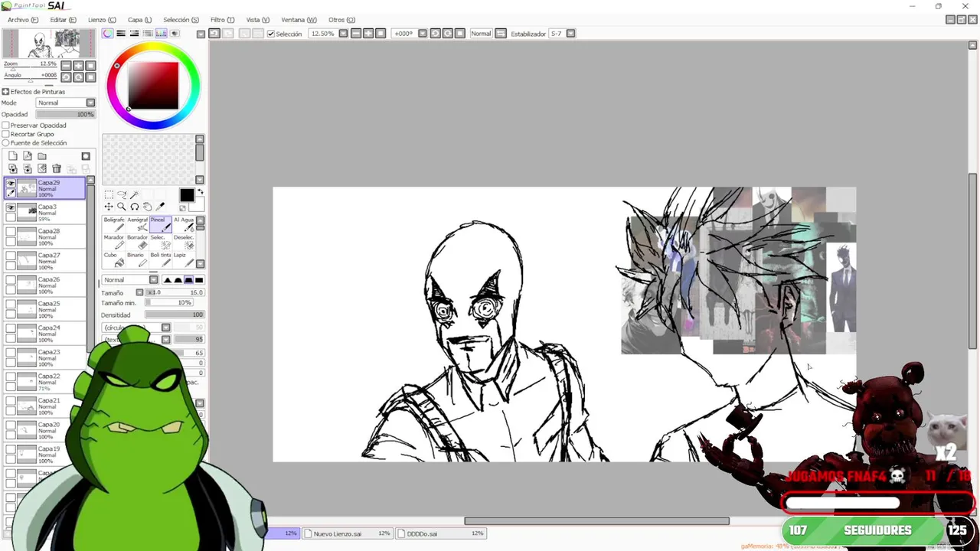Open the rotation angle +000° dropdown
The height and width of the screenshot is (551, 980).
click(422, 34)
